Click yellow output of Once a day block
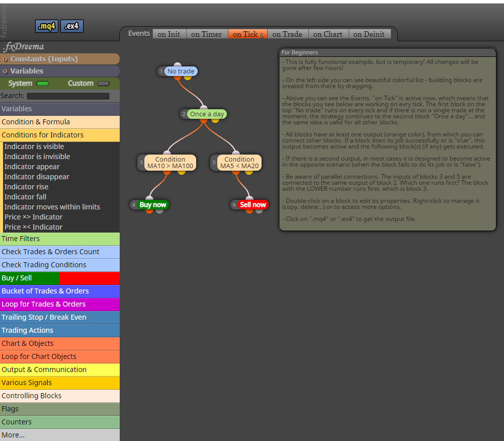 pos(215,120)
